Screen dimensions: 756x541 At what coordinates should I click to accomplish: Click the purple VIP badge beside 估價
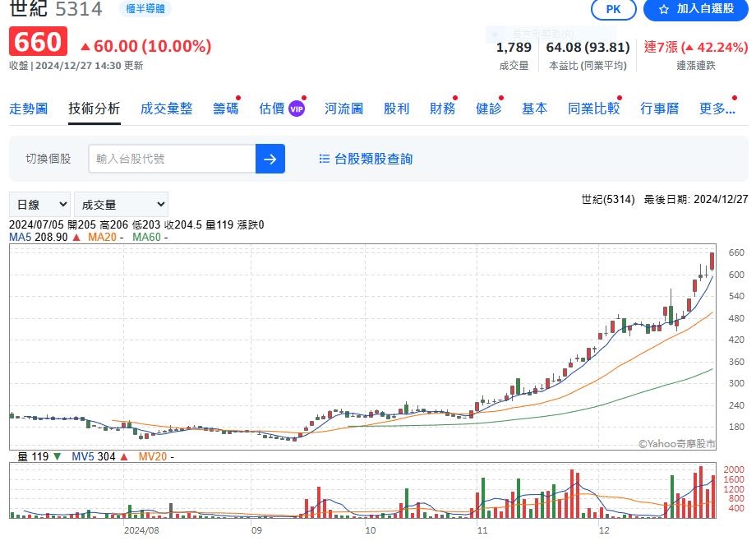pos(297,109)
